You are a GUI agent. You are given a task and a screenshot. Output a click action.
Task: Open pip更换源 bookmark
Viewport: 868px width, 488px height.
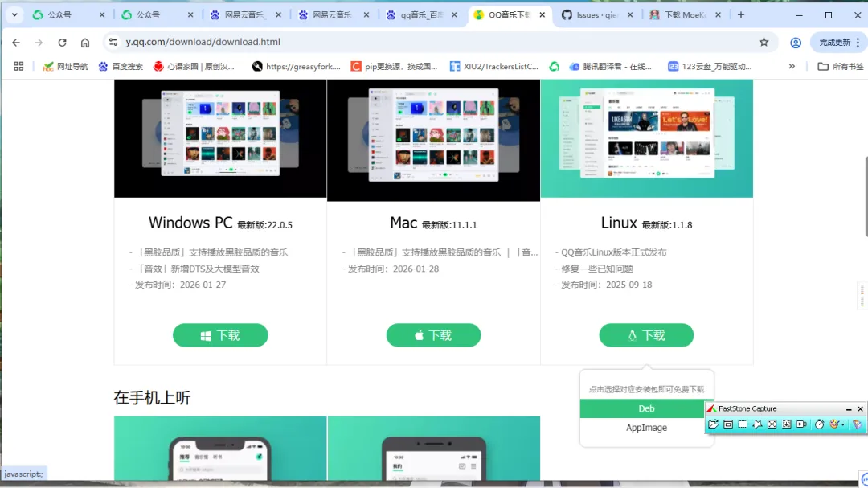394,67
